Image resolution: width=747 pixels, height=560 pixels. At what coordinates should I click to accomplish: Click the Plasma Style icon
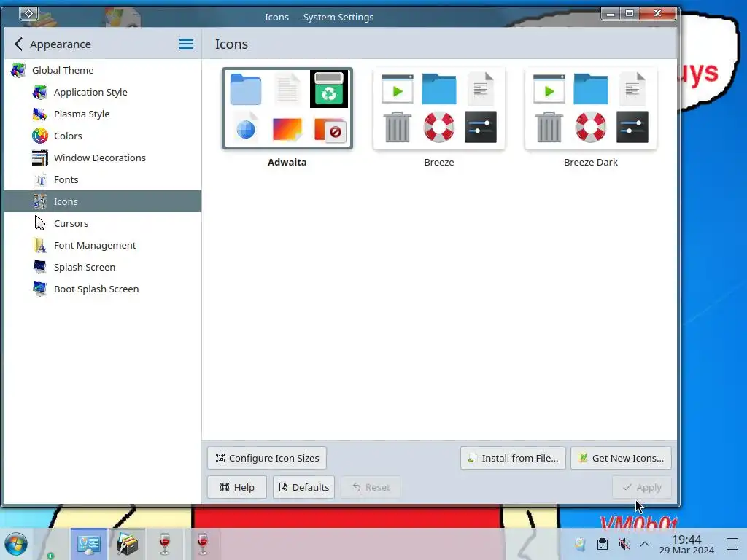[40, 114]
